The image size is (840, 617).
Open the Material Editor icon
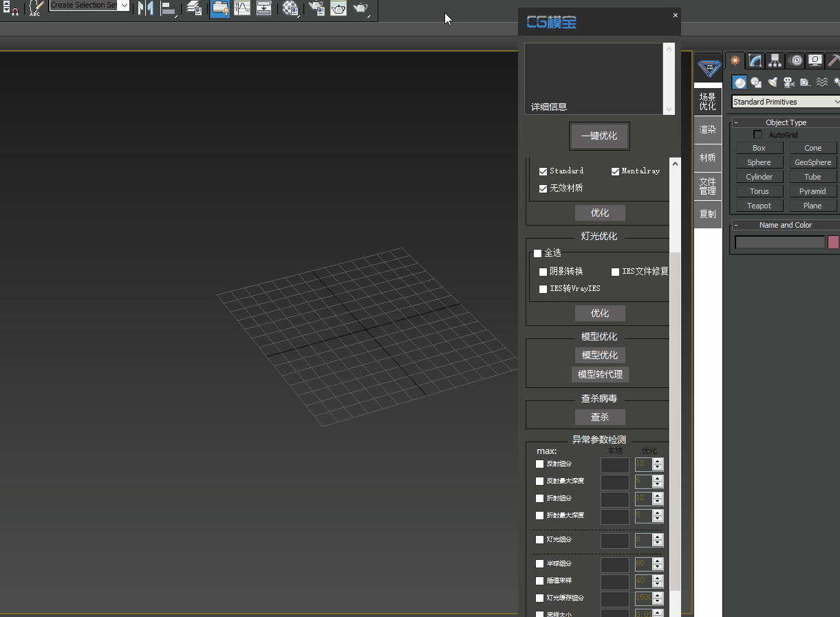290,9
